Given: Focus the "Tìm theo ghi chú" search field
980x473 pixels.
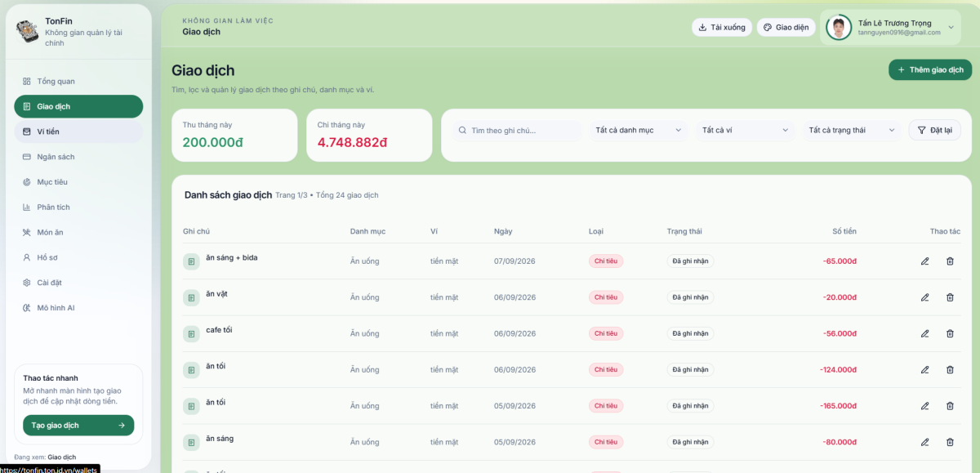Looking at the screenshot, I should point(517,131).
